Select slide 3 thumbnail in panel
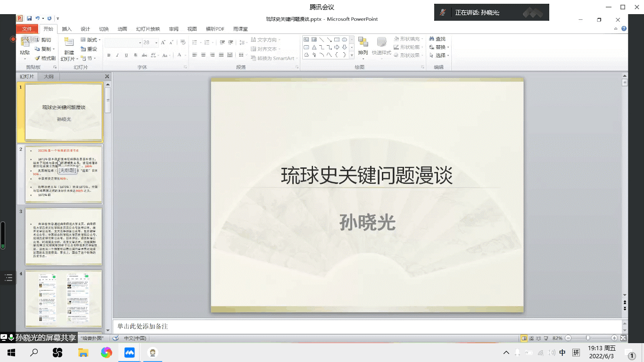 [x=64, y=236]
